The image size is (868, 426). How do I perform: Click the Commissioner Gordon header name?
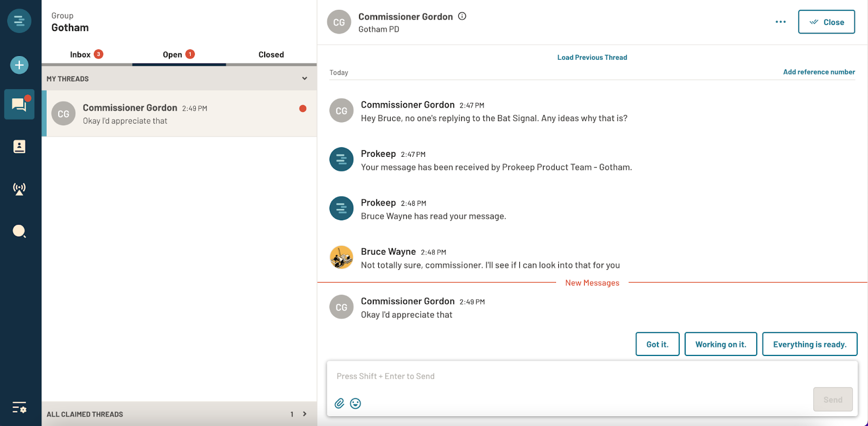tap(405, 16)
